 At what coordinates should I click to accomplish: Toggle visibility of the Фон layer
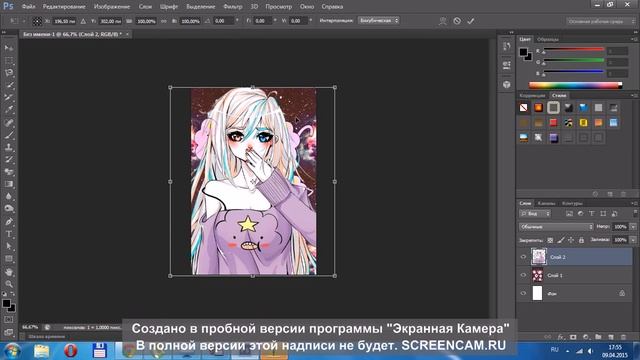click(x=523, y=293)
